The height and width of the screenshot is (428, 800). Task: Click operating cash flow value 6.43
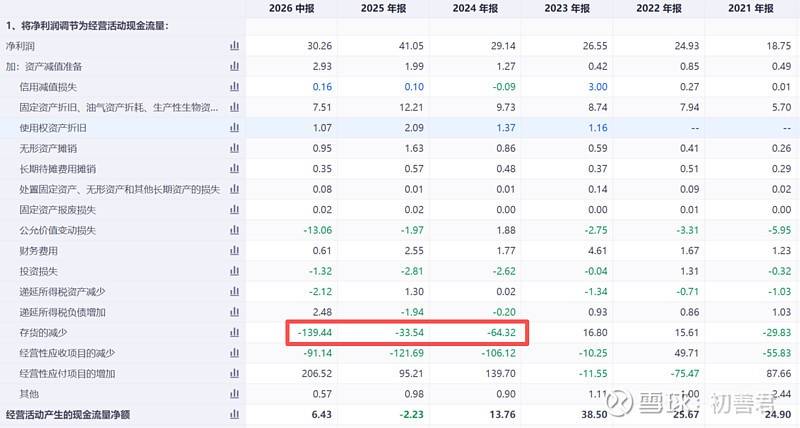(322, 414)
